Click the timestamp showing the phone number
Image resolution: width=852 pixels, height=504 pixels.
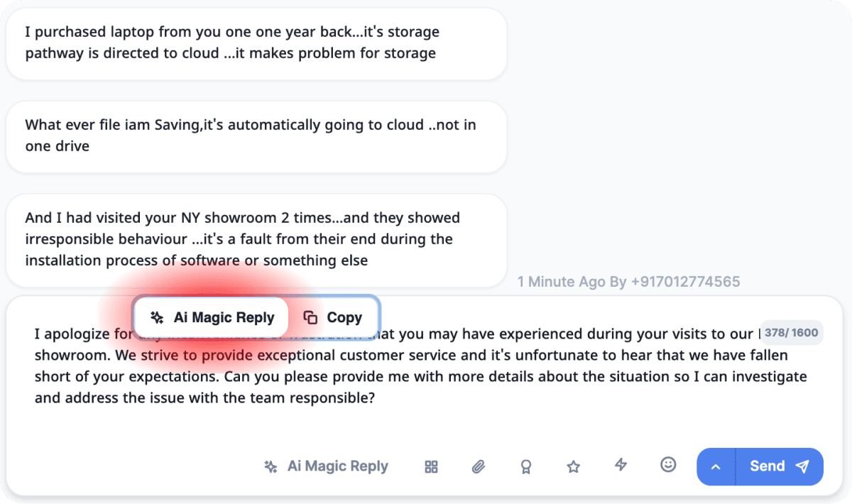point(628,282)
